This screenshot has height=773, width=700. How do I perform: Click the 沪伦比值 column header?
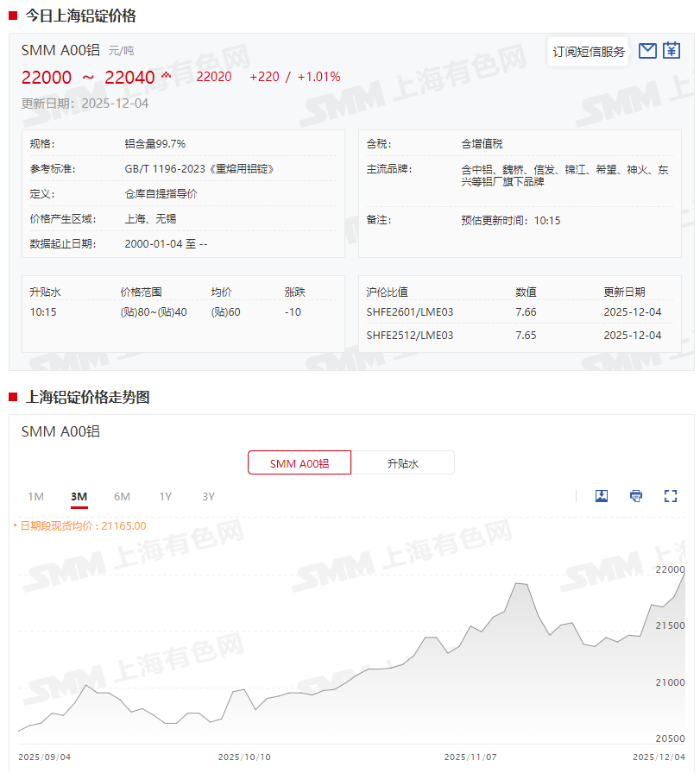(387, 292)
